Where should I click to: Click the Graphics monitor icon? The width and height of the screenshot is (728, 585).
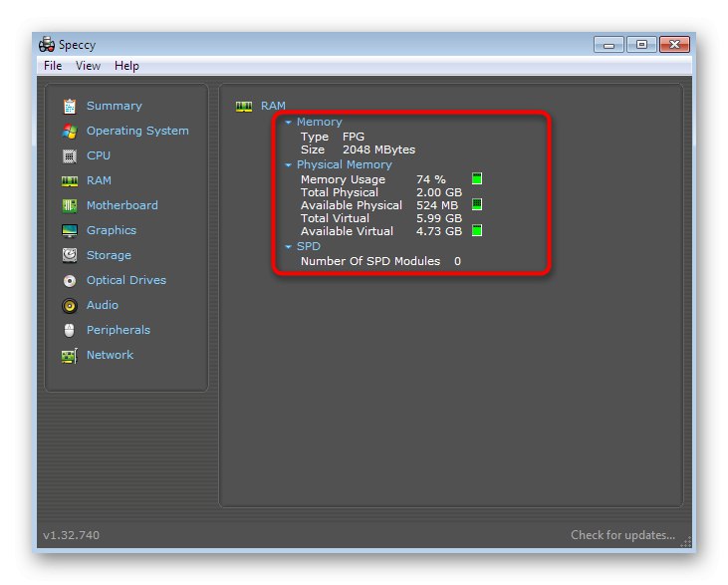coord(70,230)
